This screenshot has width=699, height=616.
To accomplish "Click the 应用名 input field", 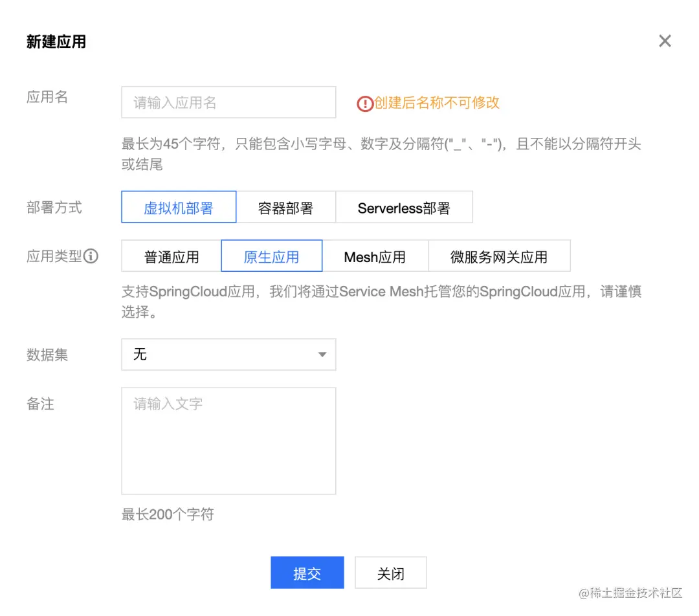I will (x=228, y=102).
